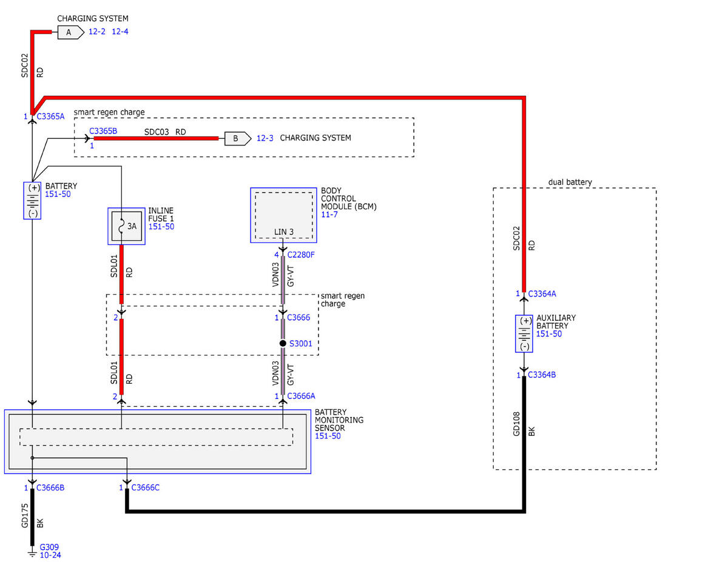Click connector label C3365B
Image resolution: width=728 pixels, height=562 pixels.
tap(103, 131)
